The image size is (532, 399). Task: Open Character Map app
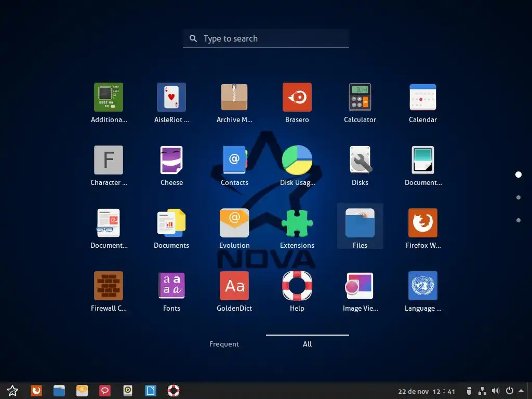click(x=109, y=166)
